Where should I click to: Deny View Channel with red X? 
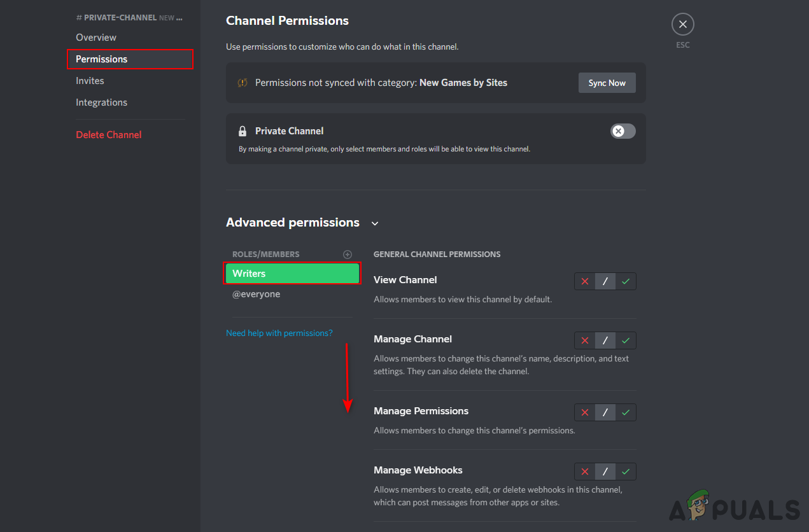point(585,281)
